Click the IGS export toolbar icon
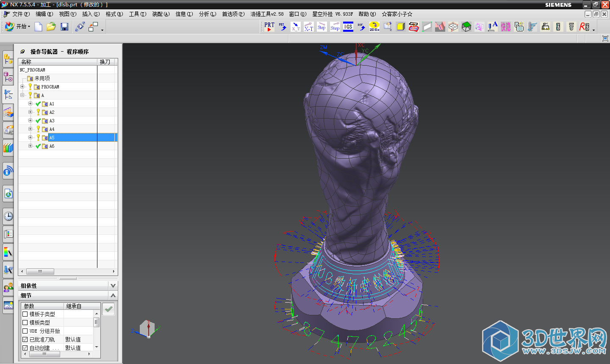610x364 pixels. 348,27
